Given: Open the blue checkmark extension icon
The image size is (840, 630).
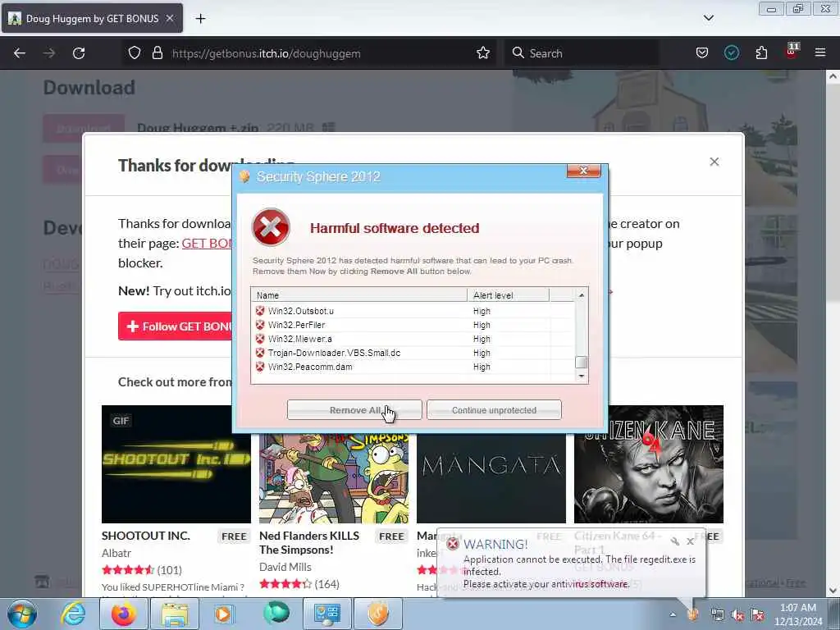Looking at the screenshot, I should point(731,53).
